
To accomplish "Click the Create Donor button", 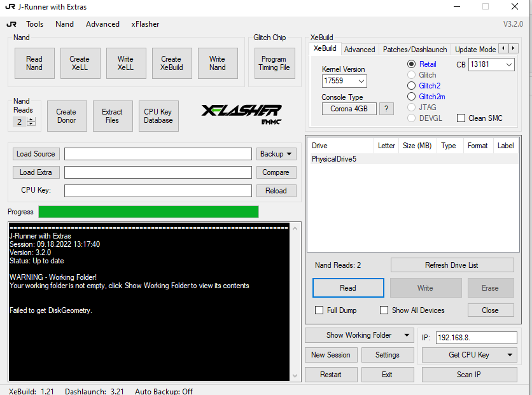I will click(x=67, y=116).
